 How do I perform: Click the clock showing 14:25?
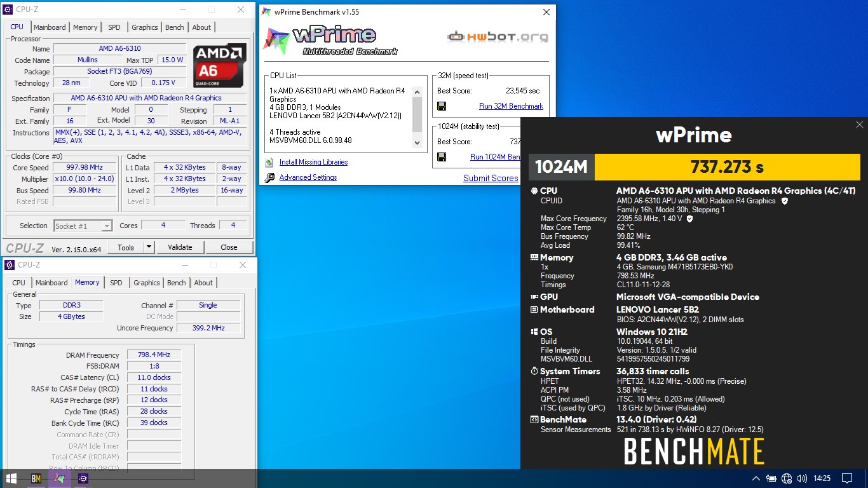pos(822,478)
